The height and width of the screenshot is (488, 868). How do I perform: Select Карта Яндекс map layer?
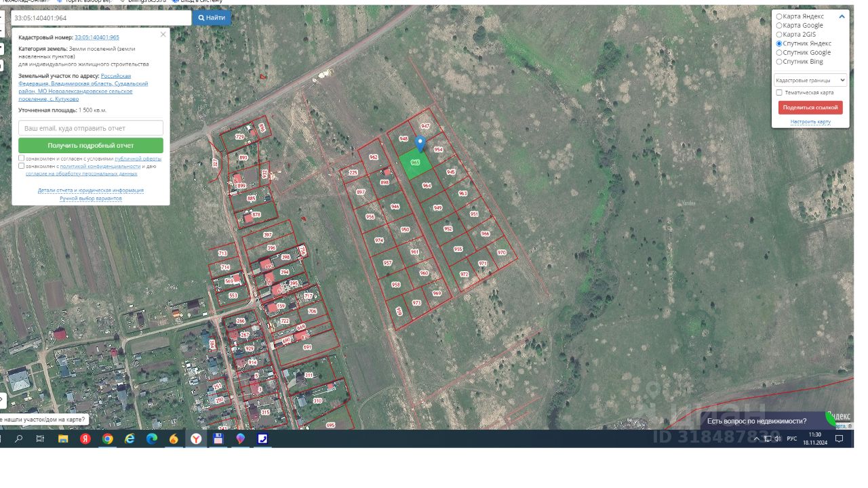(779, 16)
